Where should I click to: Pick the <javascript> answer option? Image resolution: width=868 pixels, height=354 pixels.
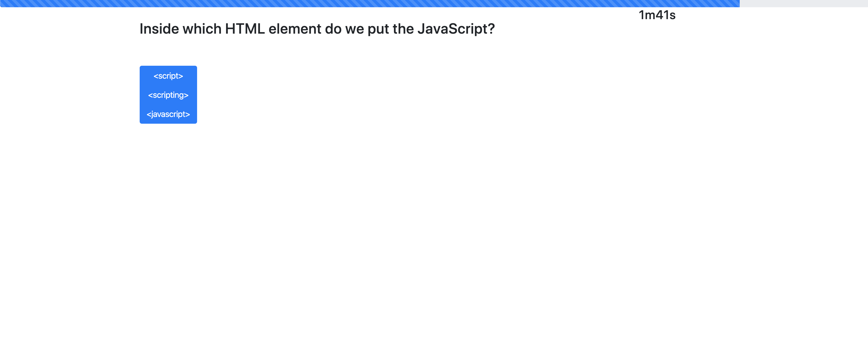(x=168, y=114)
